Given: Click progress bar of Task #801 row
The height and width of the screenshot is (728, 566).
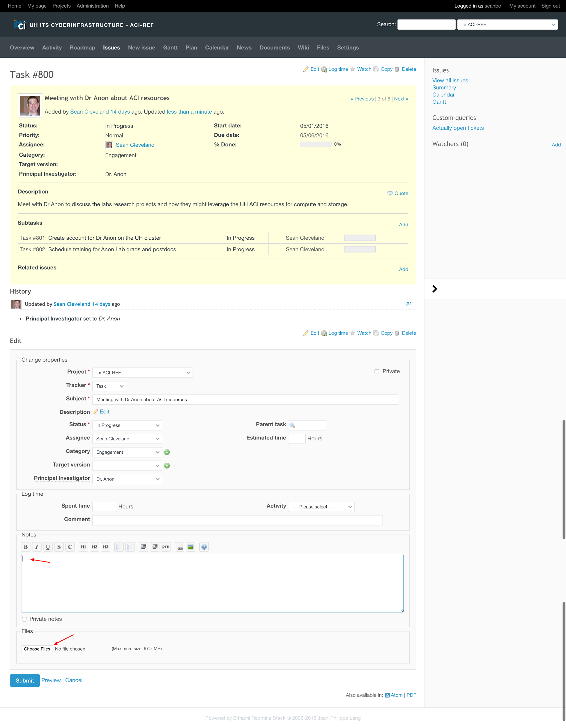Looking at the screenshot, I should [360, 238].
